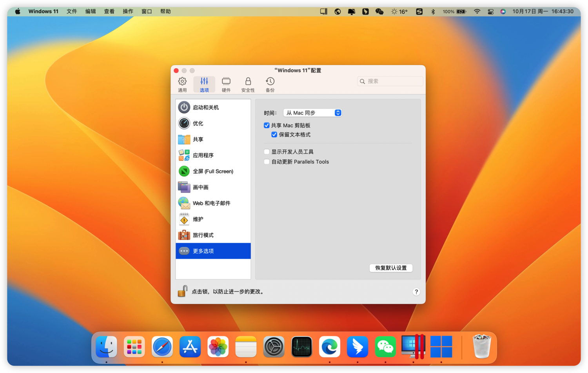The width and height of the screenshot is (588, 373).
Task: Enable 自动更新 Parallels Tools
Action: click(x=267, y=162)
